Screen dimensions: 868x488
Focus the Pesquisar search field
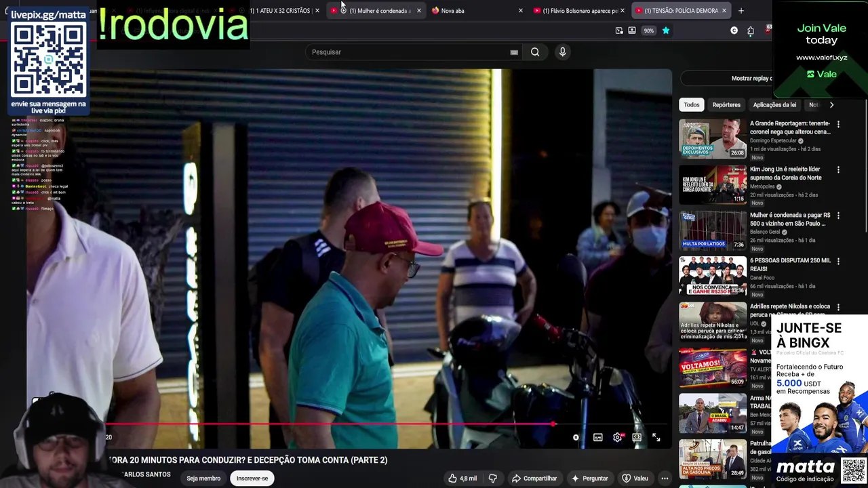(412, 52)
